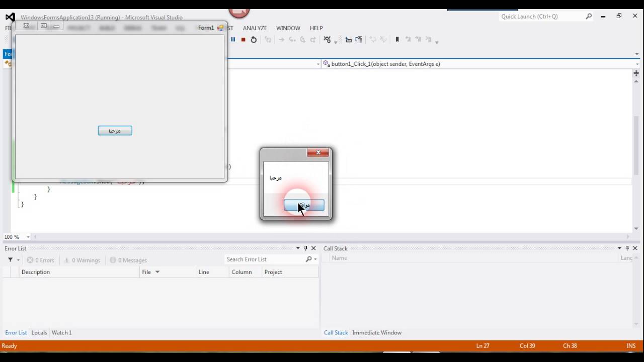644x362 pixels.
Task: Go to the previous bookmark icon
Action: pos(408,40)
